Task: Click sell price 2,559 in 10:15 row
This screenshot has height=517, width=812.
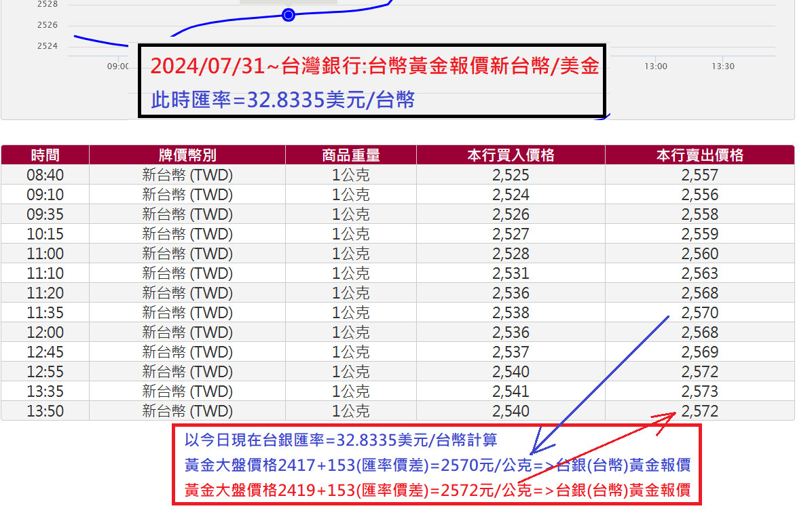Action: (699, 234)
